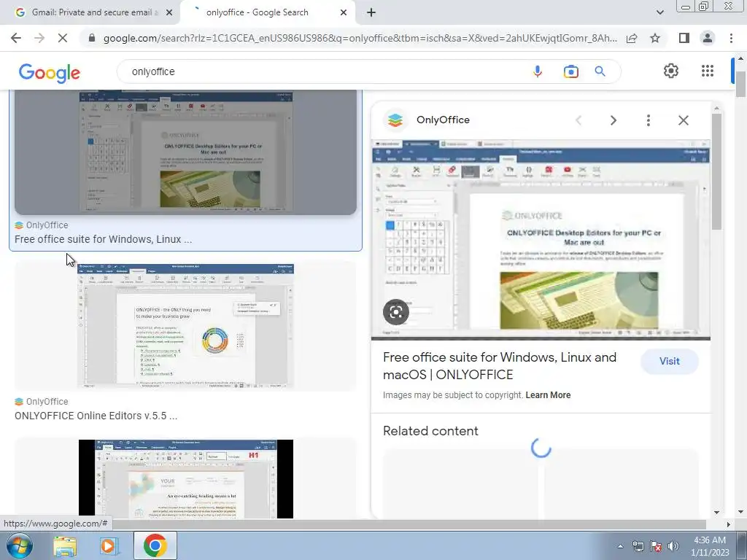
Task: Select the ONLYOFFICE Online Editors thumbnail
Action: click(x=185, y=326)
